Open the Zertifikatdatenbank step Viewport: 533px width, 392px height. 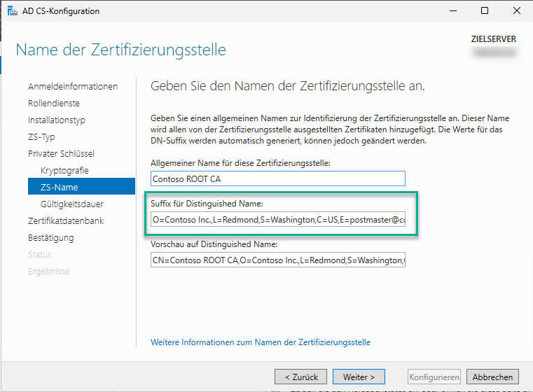click(66, 221)
